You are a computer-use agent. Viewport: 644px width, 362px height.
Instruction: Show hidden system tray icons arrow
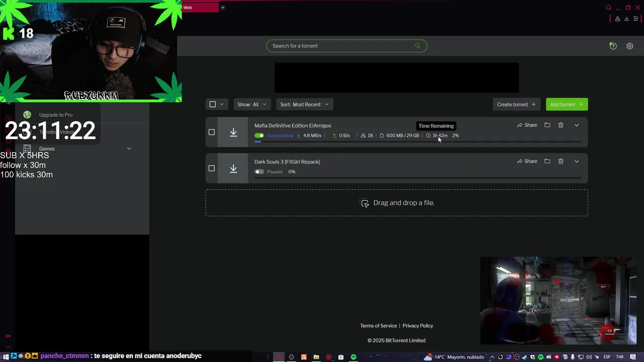tap(492, 357)
